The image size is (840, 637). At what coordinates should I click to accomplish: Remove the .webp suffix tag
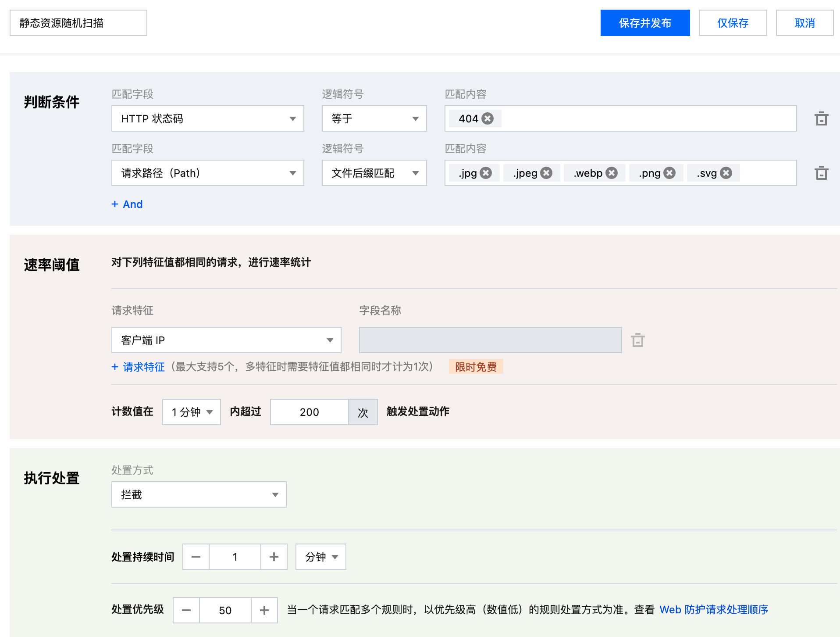click(x=612, y=173)
